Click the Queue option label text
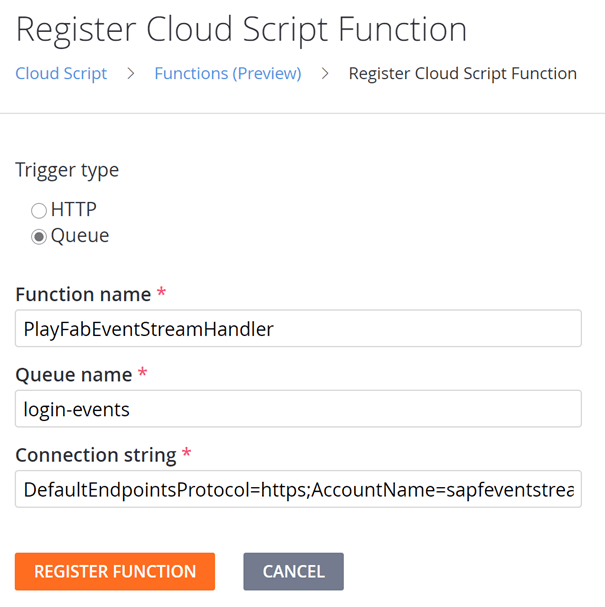This screenshot has height=607, width=605. [x=79, y=236]
